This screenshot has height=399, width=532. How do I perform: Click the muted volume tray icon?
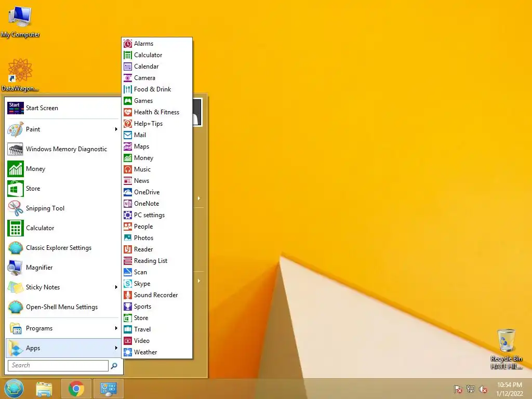(x=483, y=389)
